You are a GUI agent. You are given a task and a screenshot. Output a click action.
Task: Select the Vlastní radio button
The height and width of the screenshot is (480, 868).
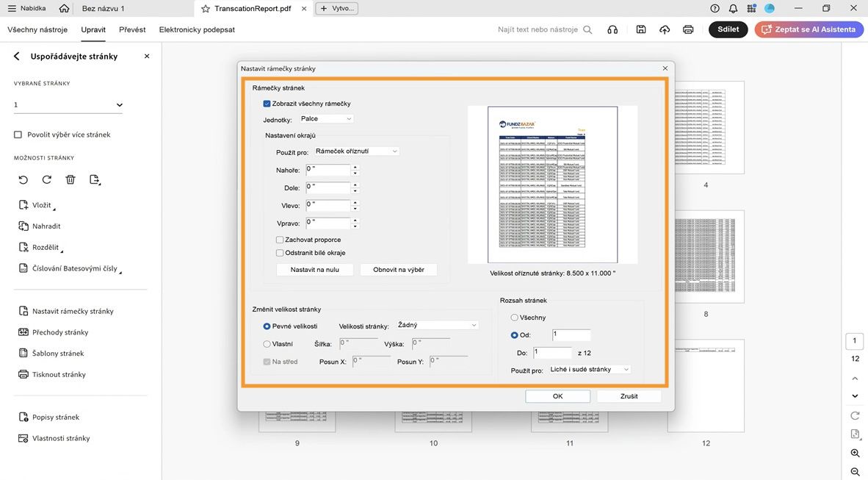tap(267, 344)
